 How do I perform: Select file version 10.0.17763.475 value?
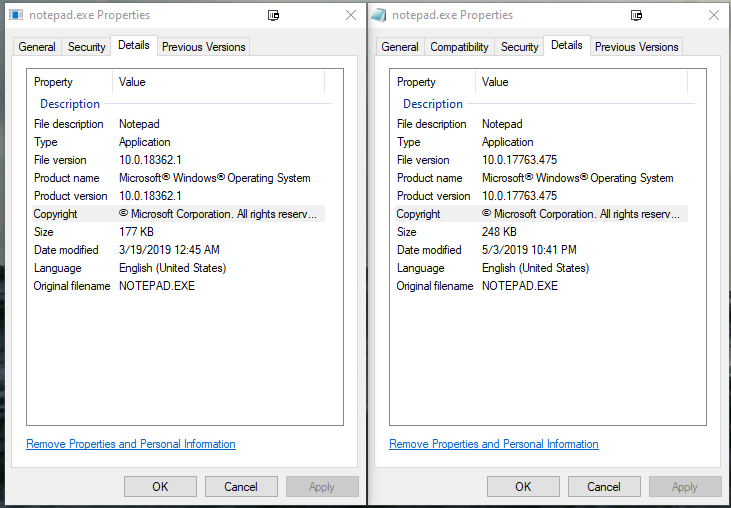click(519, 160)
